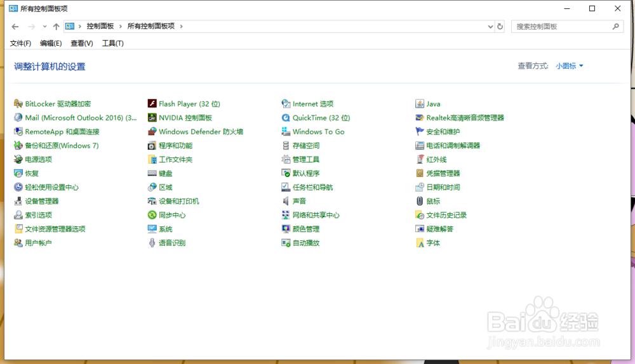Click the 设备管理器 link
This screenshot has height=364, width=635.
(x=42, y=201)
